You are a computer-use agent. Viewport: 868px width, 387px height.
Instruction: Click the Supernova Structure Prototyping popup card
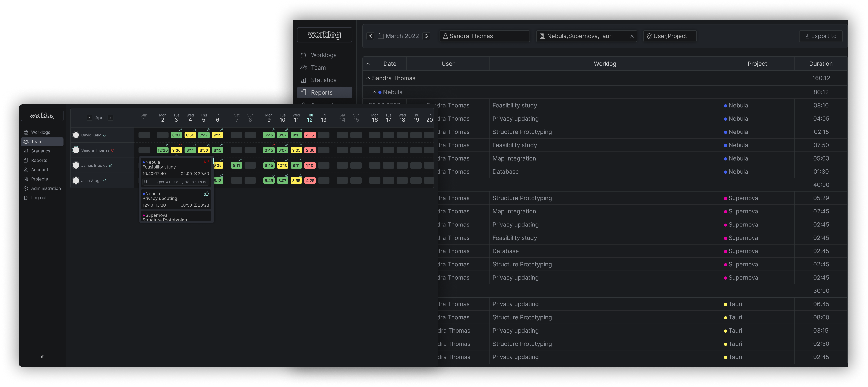176,217
